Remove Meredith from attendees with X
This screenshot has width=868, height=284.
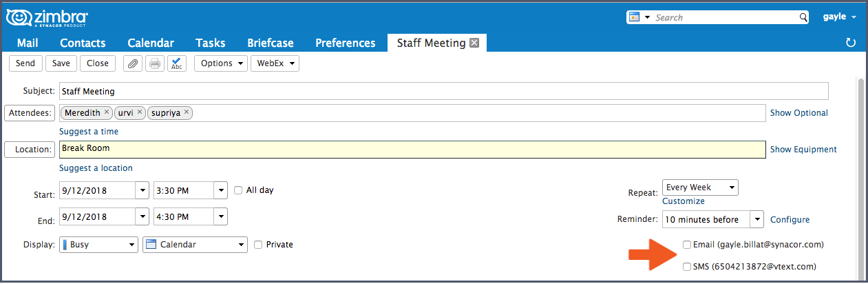107,112
